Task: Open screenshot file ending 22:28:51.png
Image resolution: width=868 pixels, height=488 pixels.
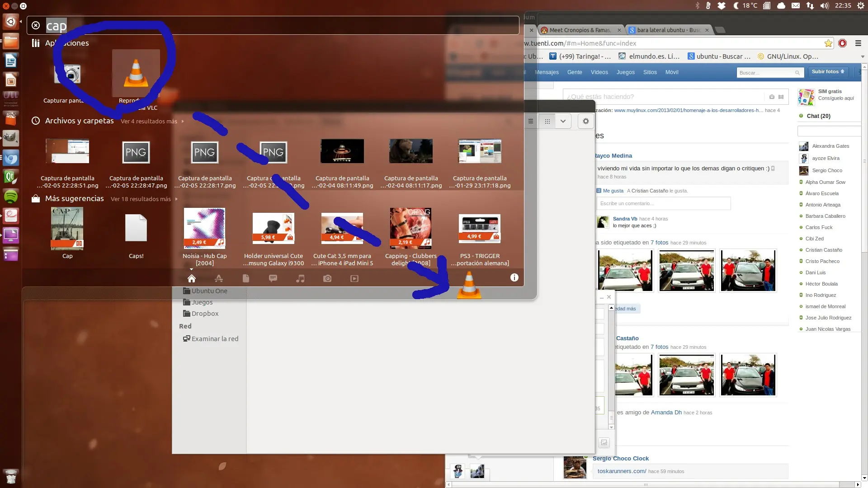Action: (67, 164)
